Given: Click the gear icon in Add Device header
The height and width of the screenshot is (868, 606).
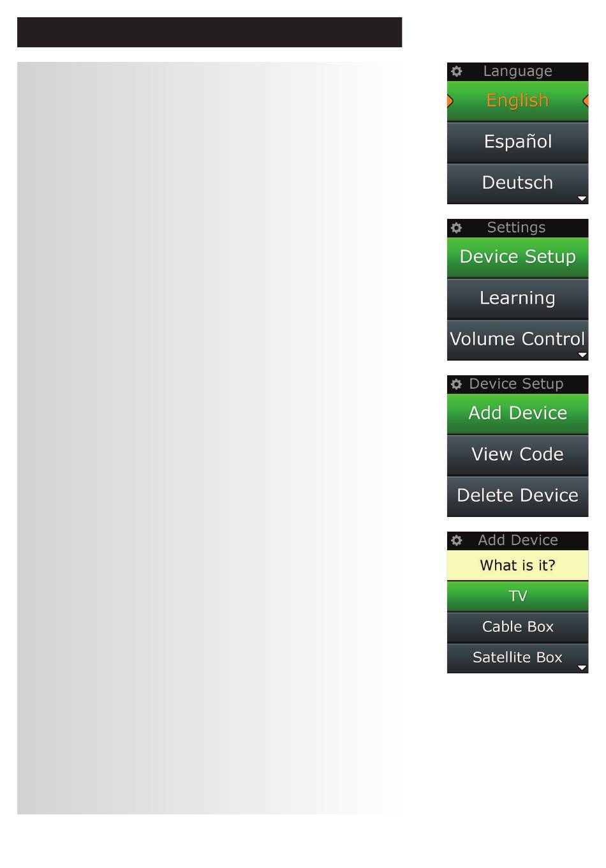Looking at the screenshot, I should 456,541.
